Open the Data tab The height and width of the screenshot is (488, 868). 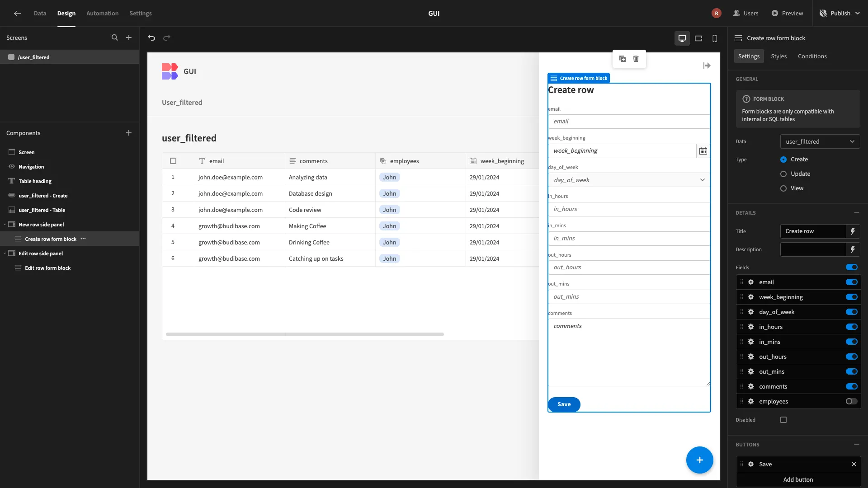pyautogui.click(x=40, y=14)
